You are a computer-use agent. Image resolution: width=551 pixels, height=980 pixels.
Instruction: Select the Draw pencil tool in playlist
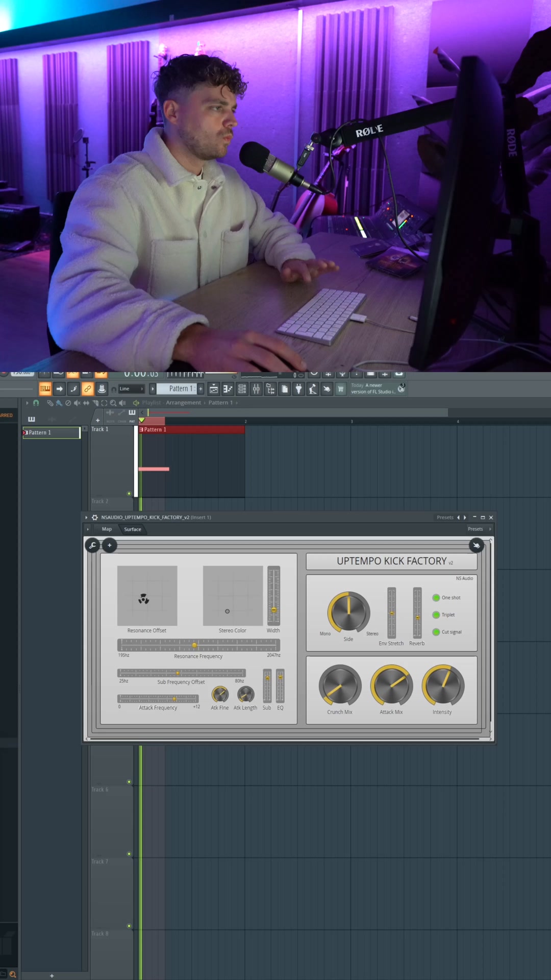[x=50, y=403]
